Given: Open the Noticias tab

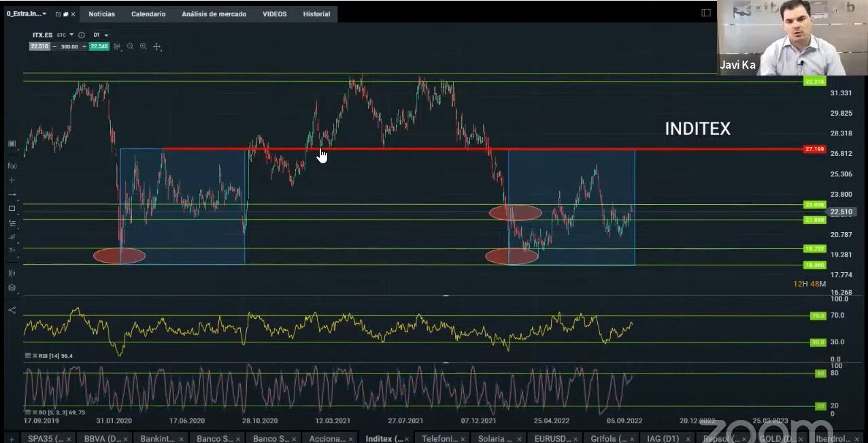Looking at the screenshot, I should (101, 14).
